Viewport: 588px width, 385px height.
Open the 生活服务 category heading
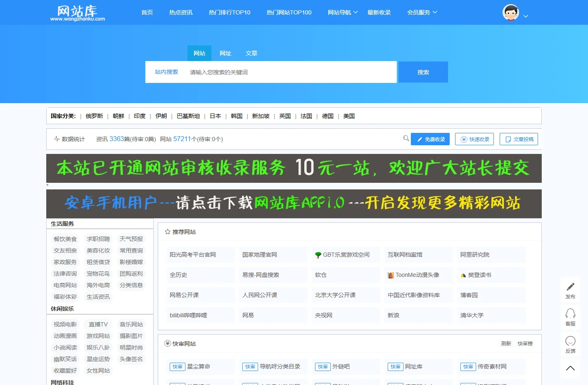click(x=62, y=224)
